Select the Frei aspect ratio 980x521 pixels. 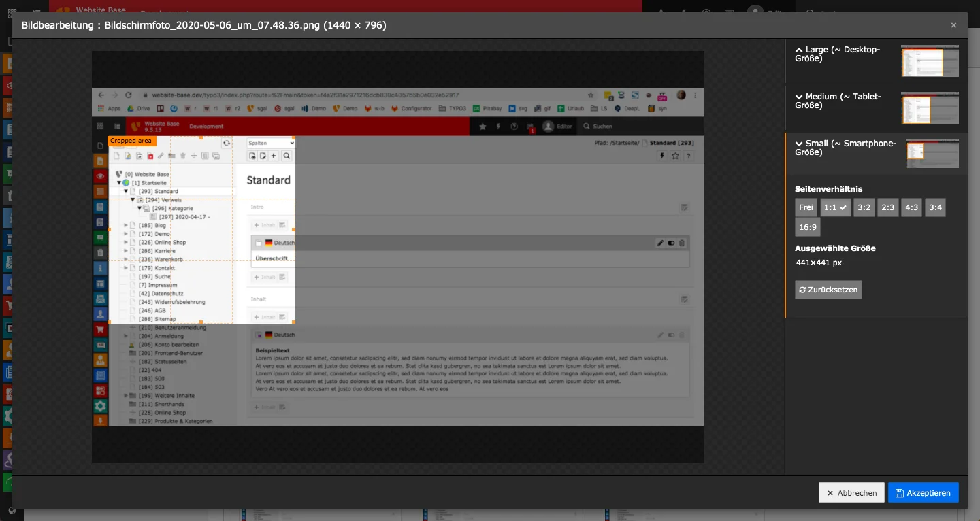[806, 207]
